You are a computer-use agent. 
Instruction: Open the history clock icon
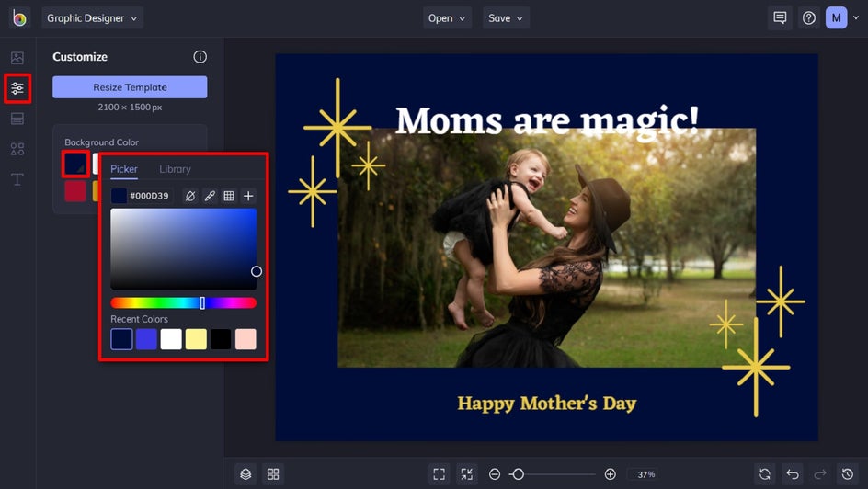(848, 474)
